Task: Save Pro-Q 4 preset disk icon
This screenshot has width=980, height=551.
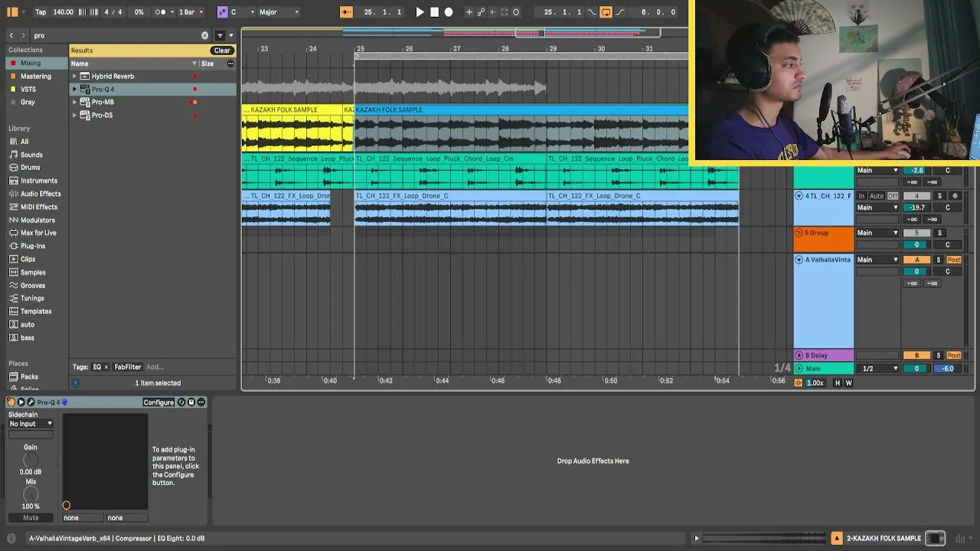Action: tap(191, 403)
